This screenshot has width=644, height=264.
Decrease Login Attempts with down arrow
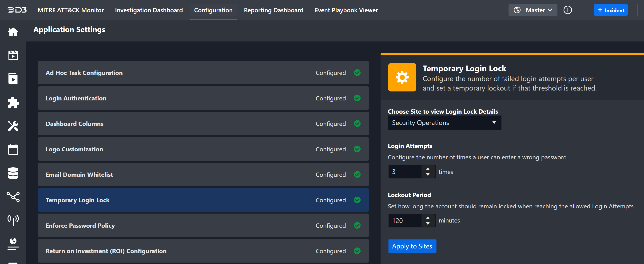point(428,175)
